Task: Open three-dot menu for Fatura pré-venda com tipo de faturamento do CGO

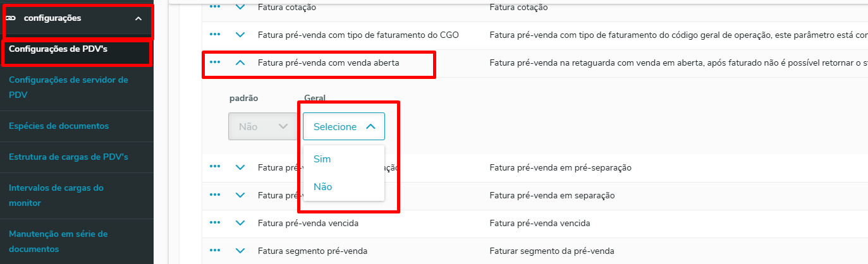Action: coord(214,34)
